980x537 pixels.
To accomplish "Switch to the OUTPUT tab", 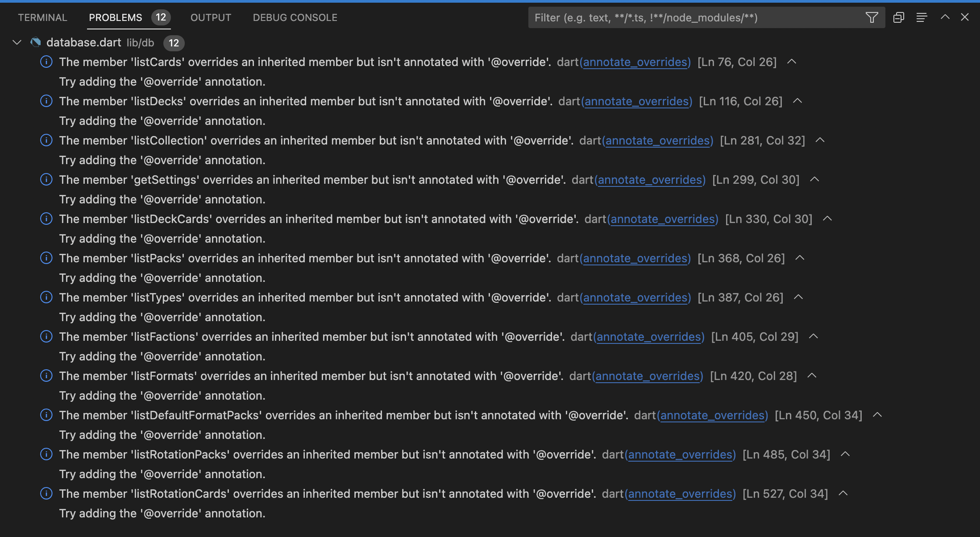I will [210, 17].
